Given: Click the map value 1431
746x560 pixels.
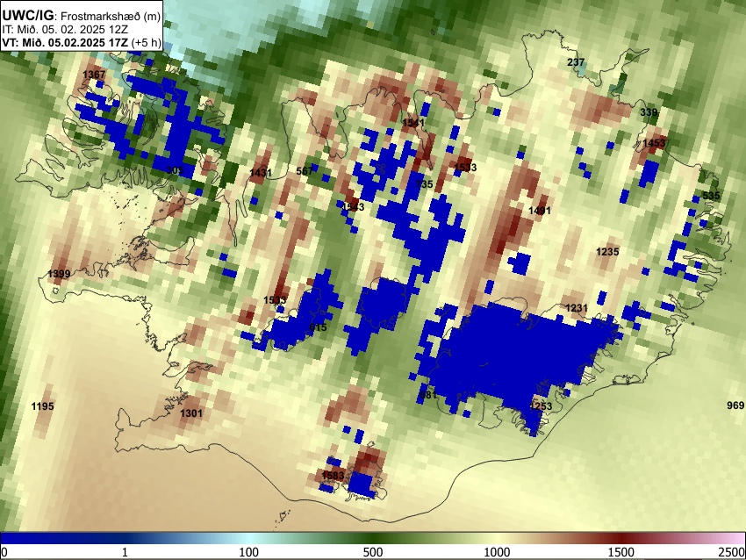Looking at the screenshot, I should 261,173.
